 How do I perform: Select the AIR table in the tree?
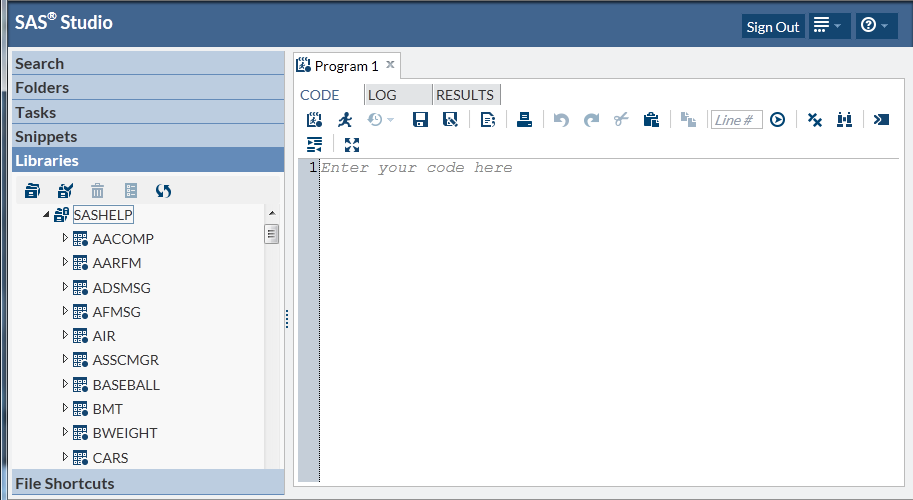click(104, 336)
